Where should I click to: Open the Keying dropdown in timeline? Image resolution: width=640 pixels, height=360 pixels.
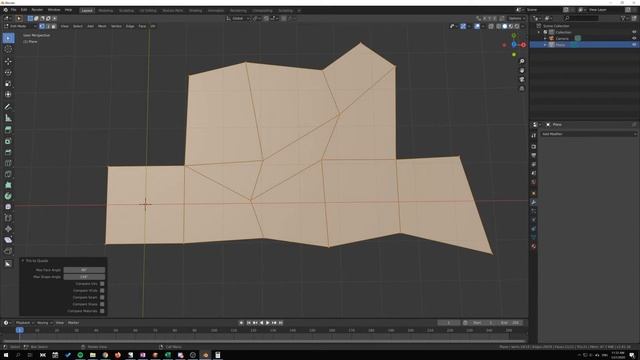[44, 323]
